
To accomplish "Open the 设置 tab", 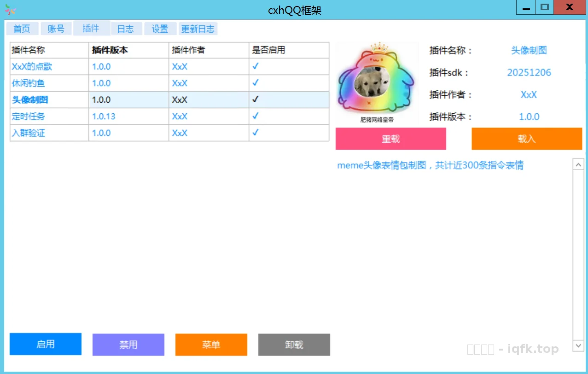I will coord(160,28).
